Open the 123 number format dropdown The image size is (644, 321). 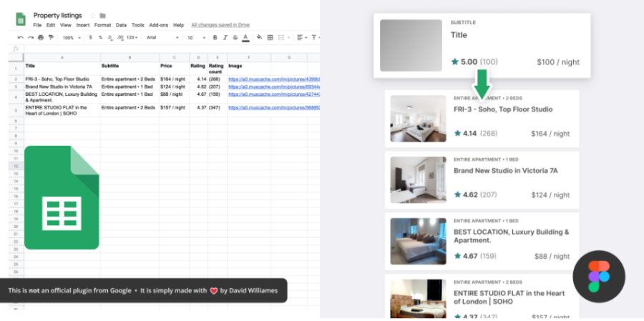point(132,37)
